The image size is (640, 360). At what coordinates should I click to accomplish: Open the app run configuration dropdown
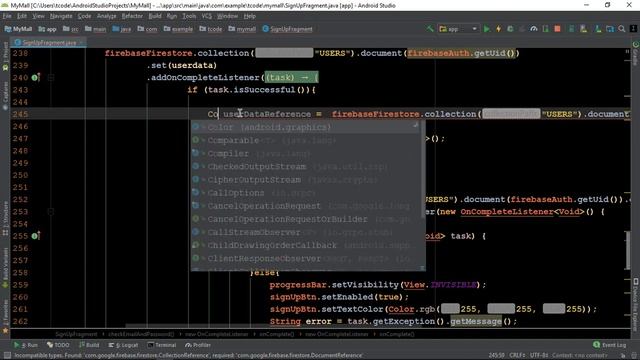point(458,29)
